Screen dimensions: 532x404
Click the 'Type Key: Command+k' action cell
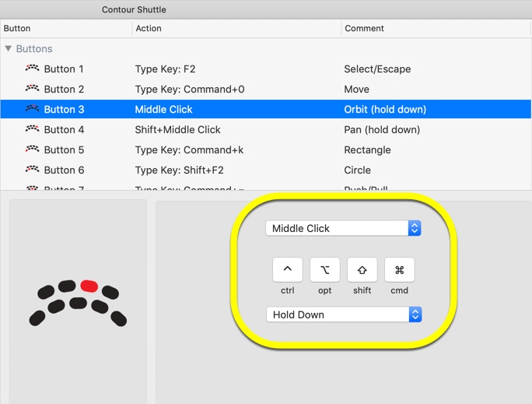click(189, 149)
